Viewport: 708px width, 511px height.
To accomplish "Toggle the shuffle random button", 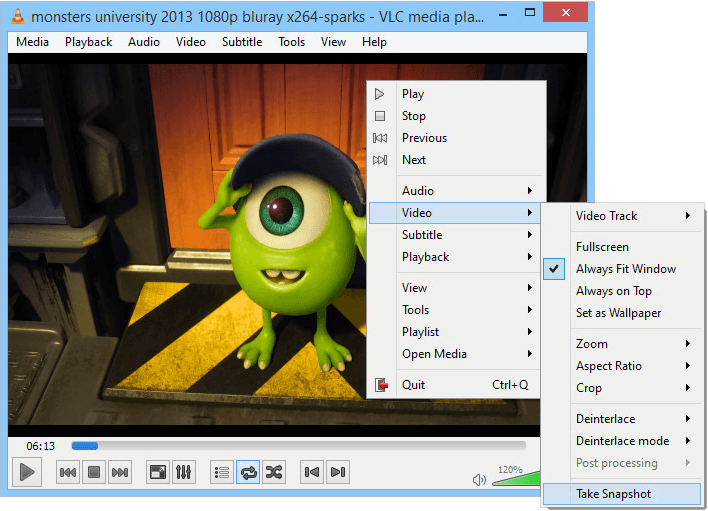I will (274, 473).
